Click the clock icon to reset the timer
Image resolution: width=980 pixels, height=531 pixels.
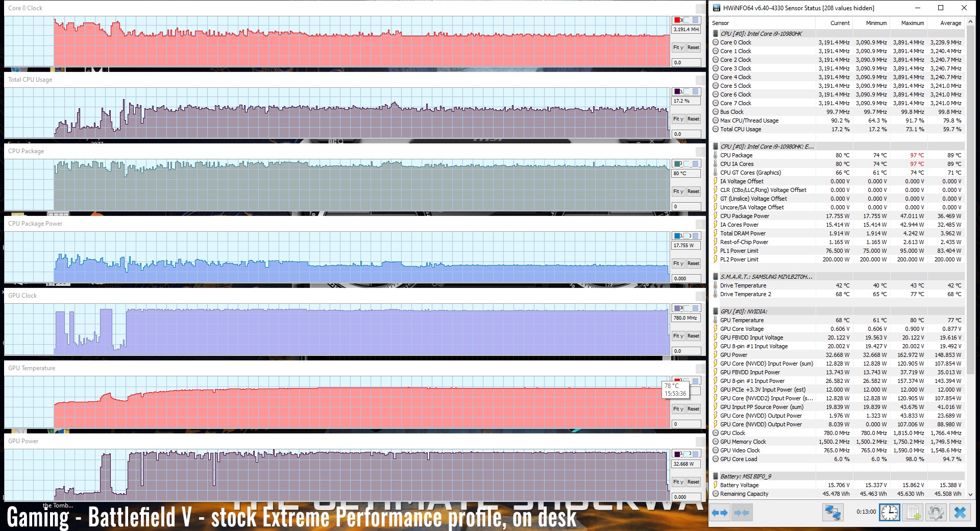[889, 513]
